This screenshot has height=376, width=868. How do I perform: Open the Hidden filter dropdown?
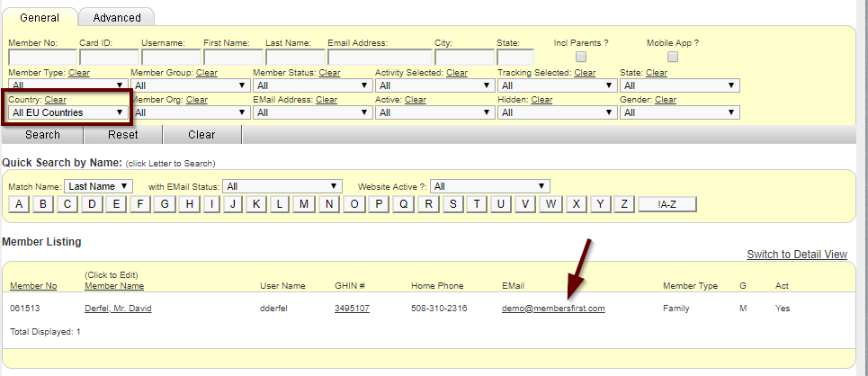[x=557, y=112]
